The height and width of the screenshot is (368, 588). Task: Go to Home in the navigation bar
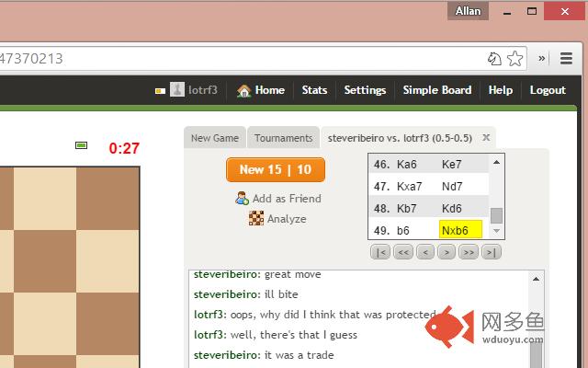point(261,90)
